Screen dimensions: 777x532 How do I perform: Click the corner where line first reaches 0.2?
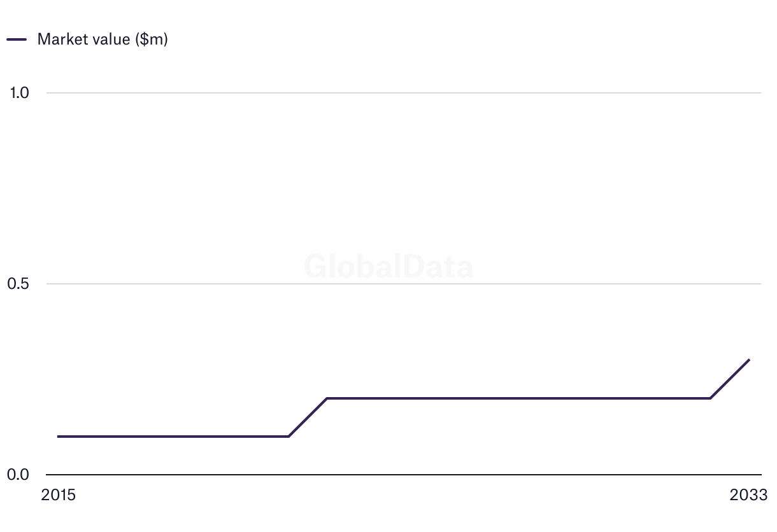[327, 398]
